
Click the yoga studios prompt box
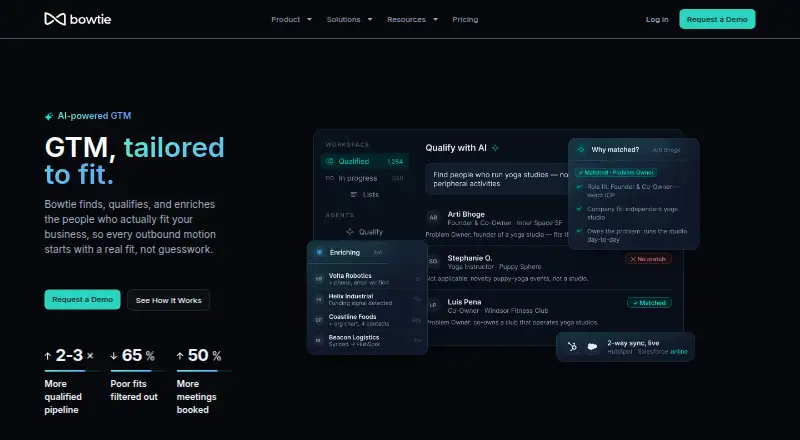click(497, 179)
